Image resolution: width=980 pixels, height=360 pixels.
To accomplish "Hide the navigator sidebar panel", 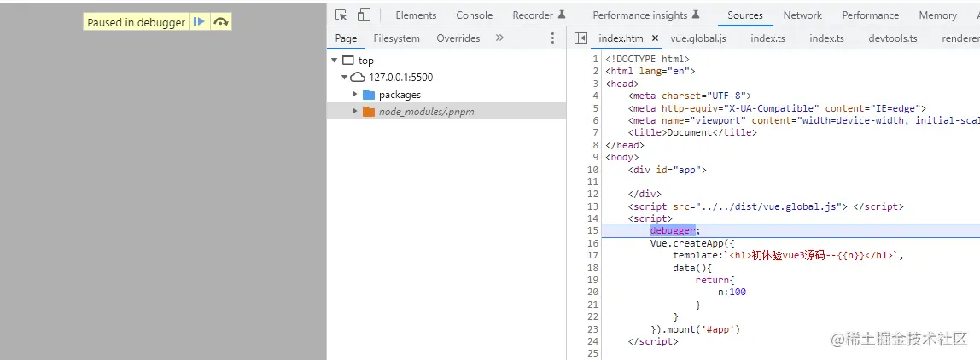I will tap(580, 38).
